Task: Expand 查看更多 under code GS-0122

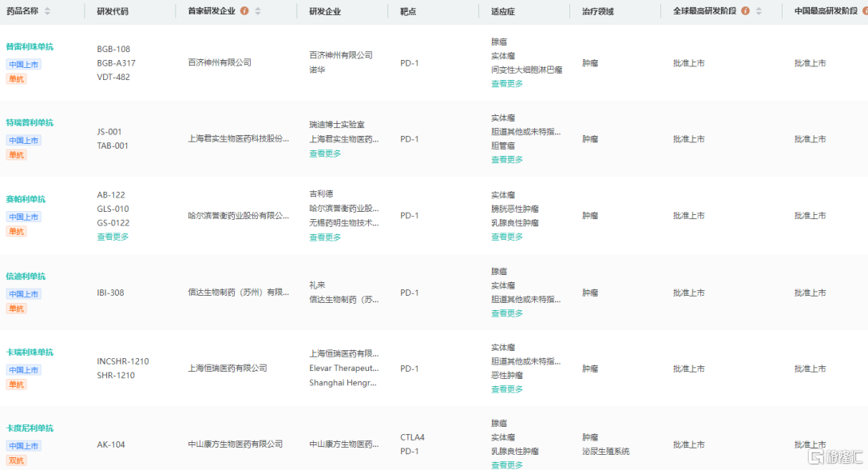Action: [x=113, y=237]
